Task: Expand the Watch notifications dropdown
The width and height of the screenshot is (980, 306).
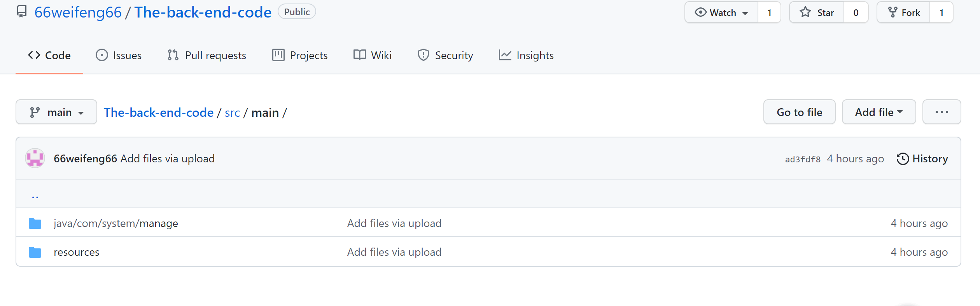Action: [x=721, y=12]
